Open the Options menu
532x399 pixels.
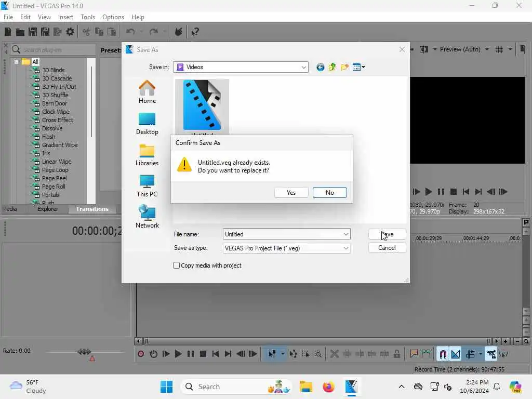tap(113, 17)
